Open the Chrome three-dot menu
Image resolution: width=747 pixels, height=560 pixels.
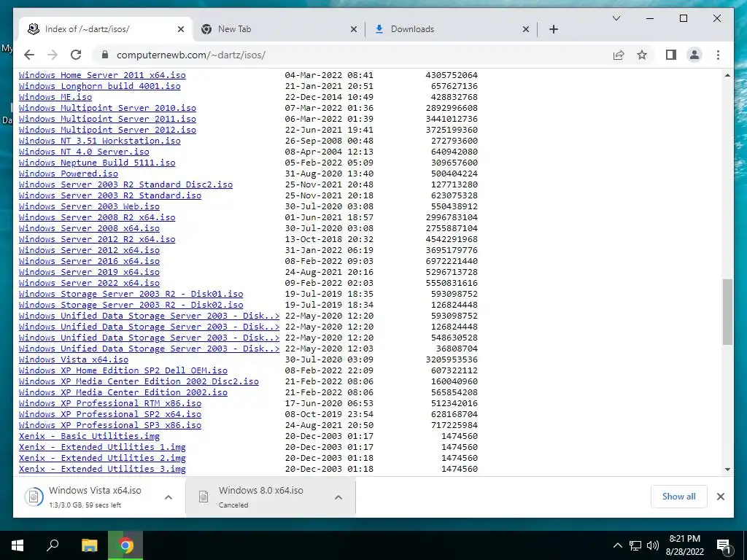click(718, 55)
